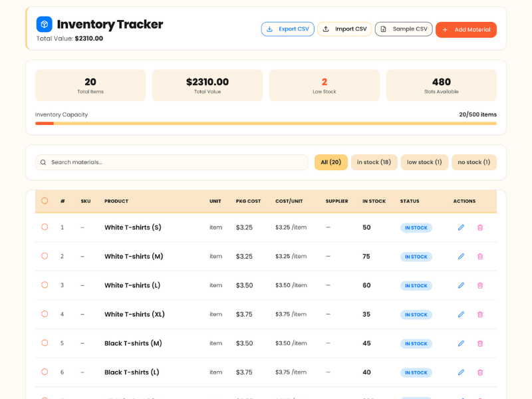Screen dimensions: 532x399
Task: Click the Inventory Capacity progress bar
Action: [x=265, y=124]
